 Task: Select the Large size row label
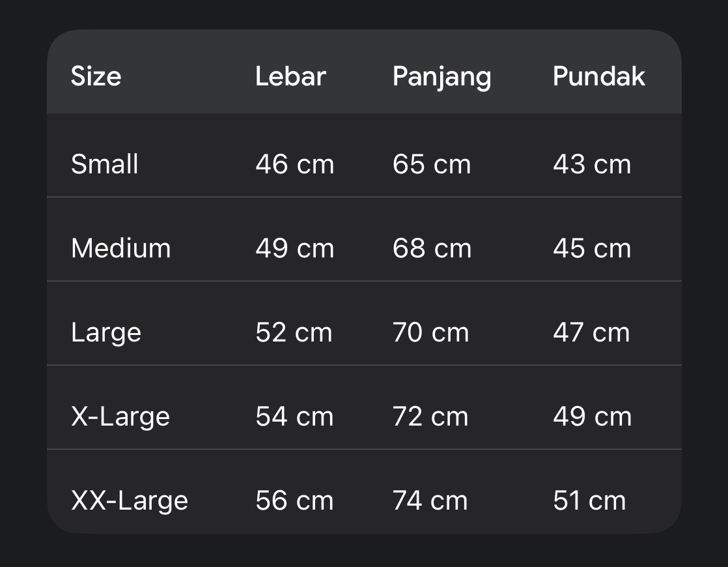[x=105, y=333]
